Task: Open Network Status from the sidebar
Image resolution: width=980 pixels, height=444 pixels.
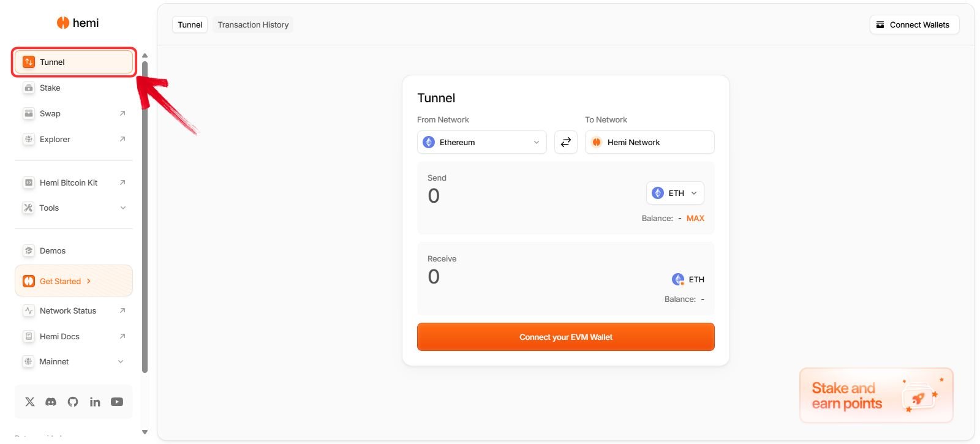Action: 73,310
